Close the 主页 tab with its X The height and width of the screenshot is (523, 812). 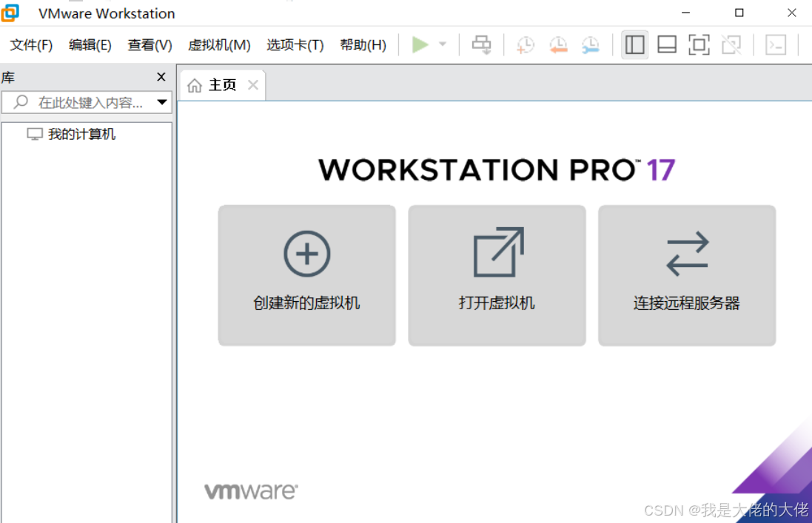coord(252,85)
